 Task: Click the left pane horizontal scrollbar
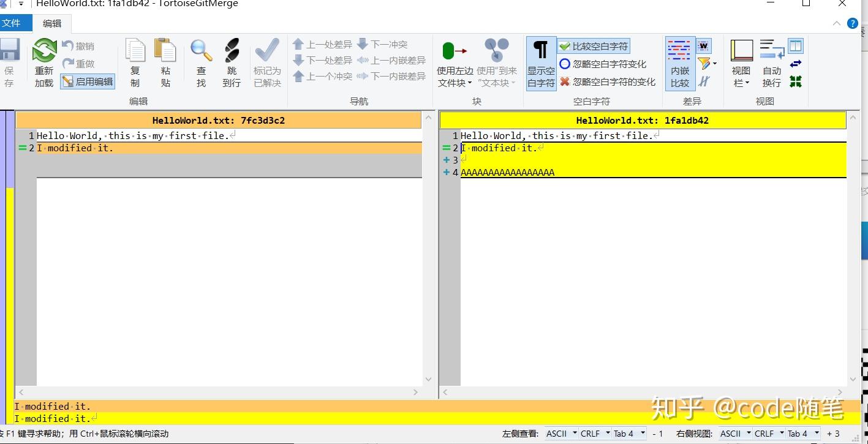219,392
